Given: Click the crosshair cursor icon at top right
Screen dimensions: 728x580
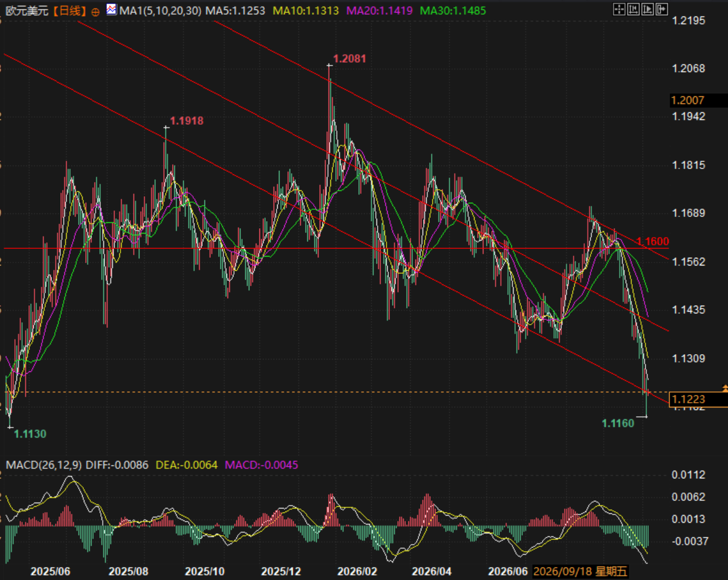Looking at the screenshot, I should click(x=619, y=9).
